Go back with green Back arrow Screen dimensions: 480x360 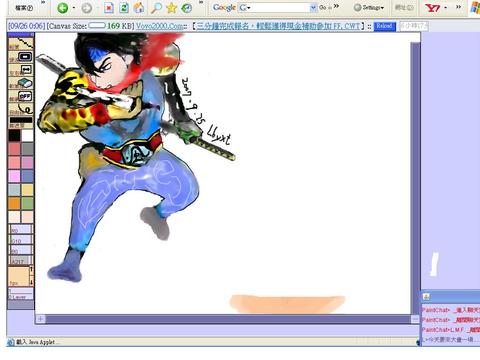[x=63, y=8]
